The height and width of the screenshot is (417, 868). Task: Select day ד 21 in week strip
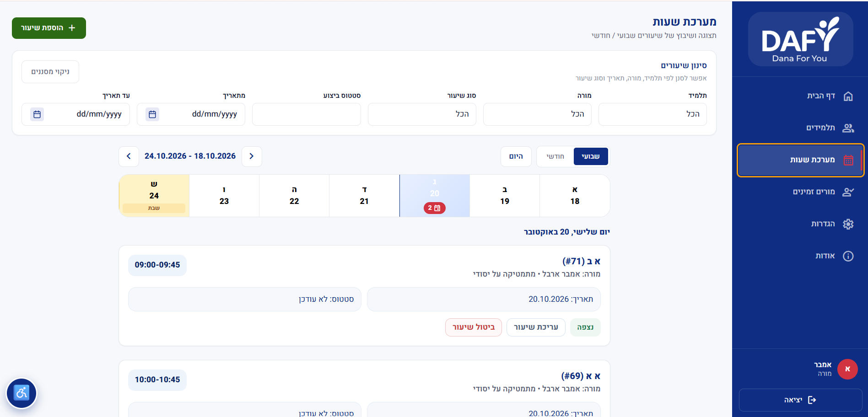(364, 196)
